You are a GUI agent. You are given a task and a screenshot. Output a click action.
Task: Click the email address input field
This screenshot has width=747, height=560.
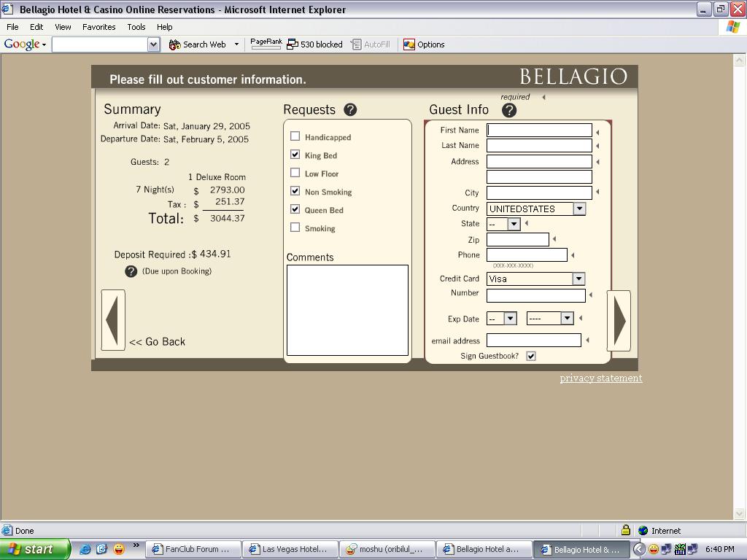[533, 340]
